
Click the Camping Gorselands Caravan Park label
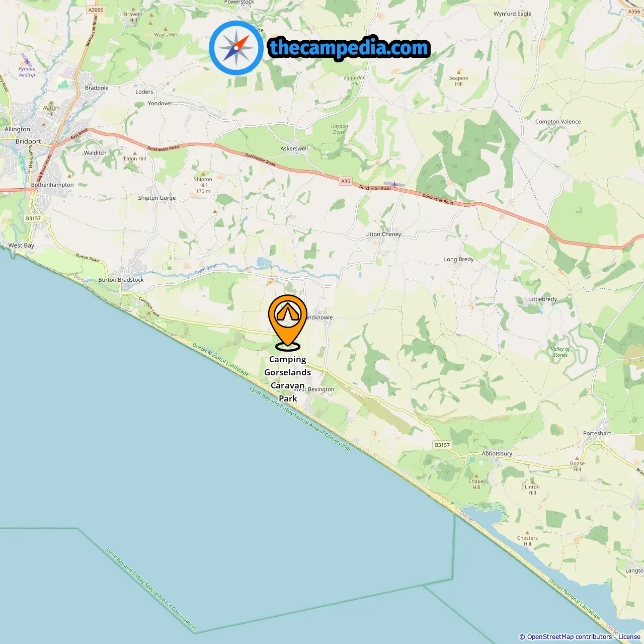click(x=288, y=379)
